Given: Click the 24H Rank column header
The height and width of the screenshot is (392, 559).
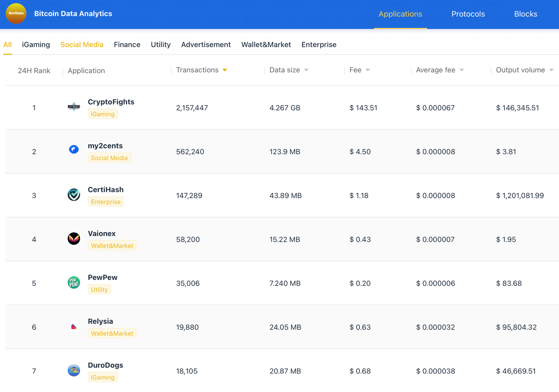Looking at the screenshot, I should 34,71.
